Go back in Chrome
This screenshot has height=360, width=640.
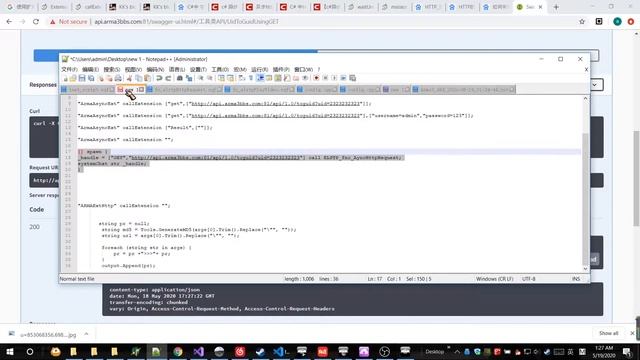(9, 22)
